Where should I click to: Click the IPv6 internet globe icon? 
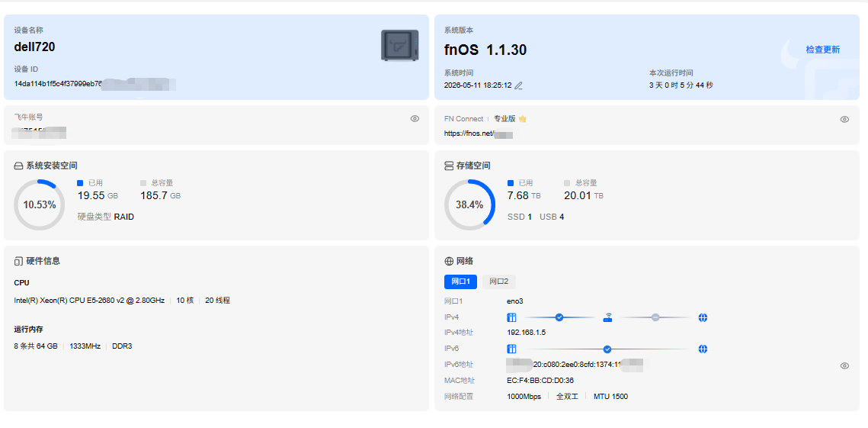coord(703,349)
